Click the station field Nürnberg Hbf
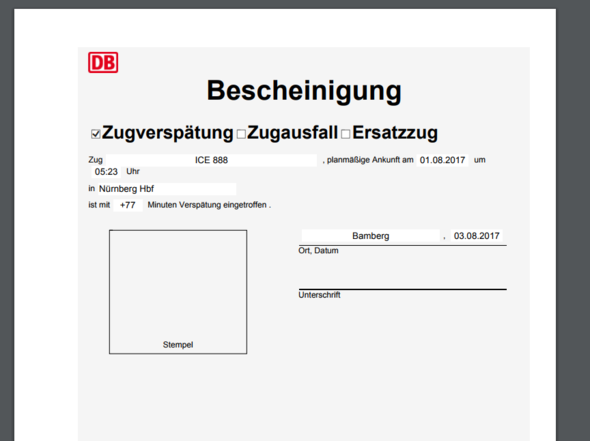 tap(167, 189)
